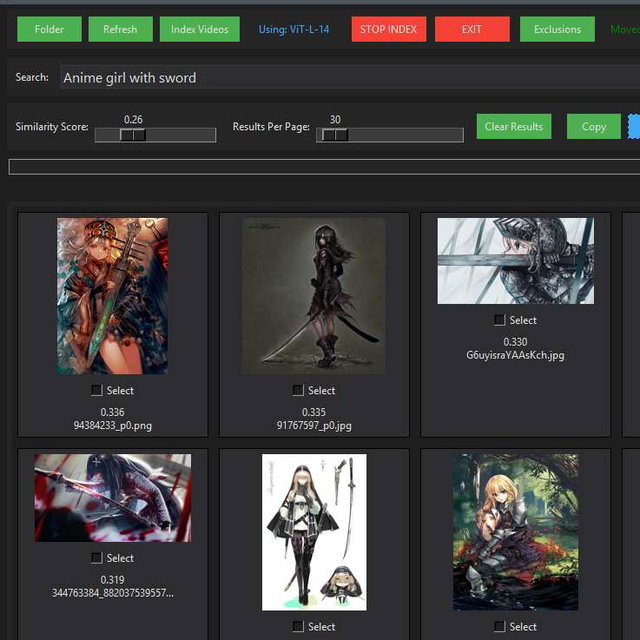Open the Exclusions button
Image resolution: width=640 pixels, height=640 pixels.
click(x=557, y=29)
